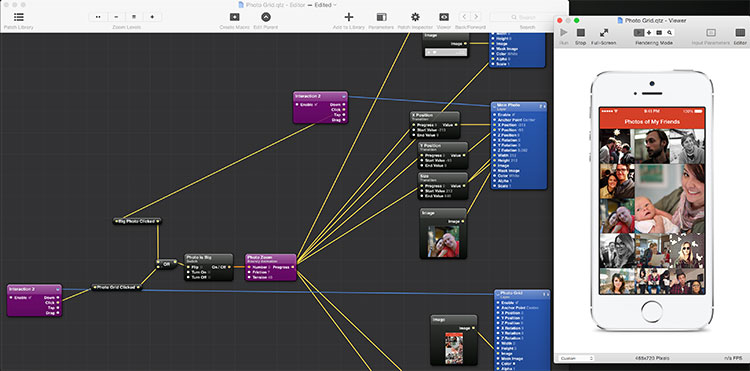This screenshot has height=371, width=750.
Task: Select the Rendering Mode move-arrows segment
Action: 649,33
